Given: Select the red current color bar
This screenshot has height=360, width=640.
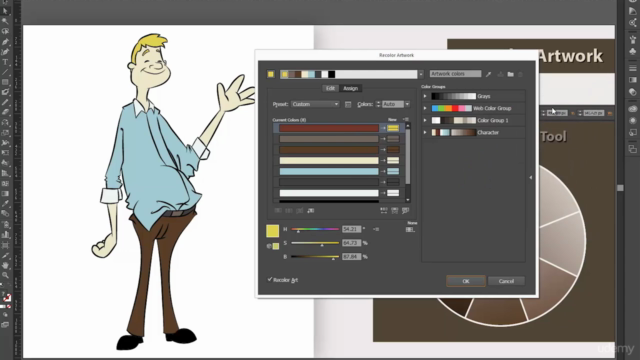Looking at the screenshot, I should [329, 128].
